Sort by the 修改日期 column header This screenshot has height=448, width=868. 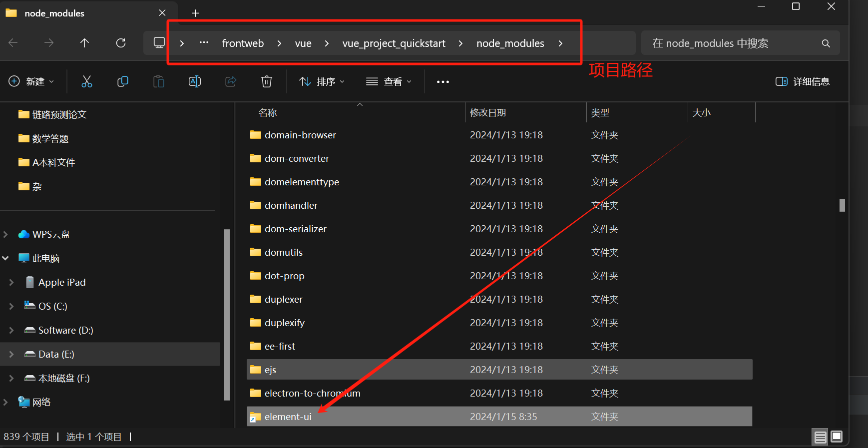click(526, 112)
